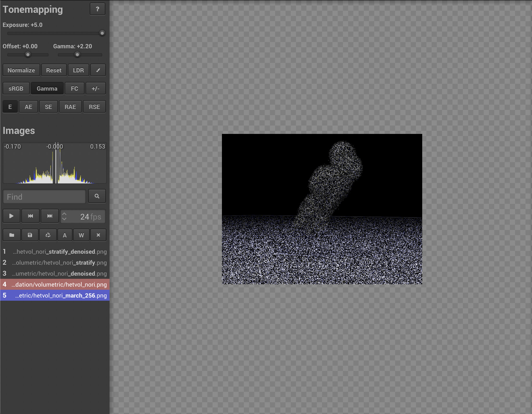The image size is (532, 414).
Task: Click the search magnifier icon next to Find
Action: click(x=97, y=196)
